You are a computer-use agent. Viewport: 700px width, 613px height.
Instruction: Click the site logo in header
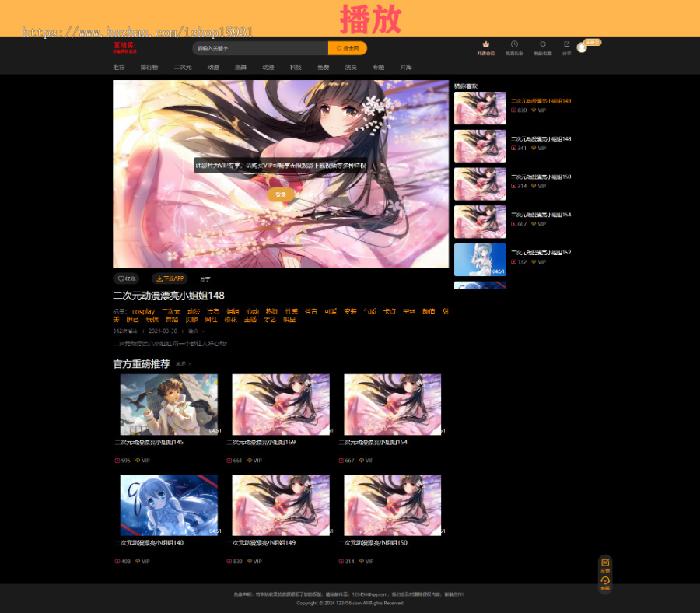point(124,47)
